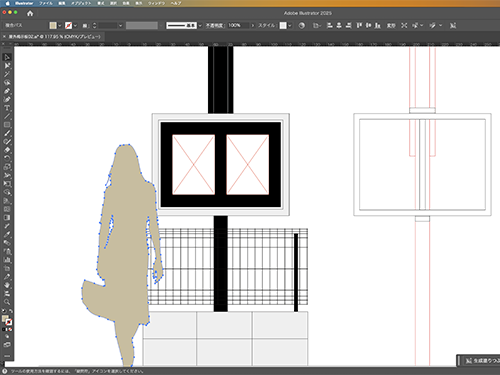Select the Selection tool arrow

click(7, 57)
